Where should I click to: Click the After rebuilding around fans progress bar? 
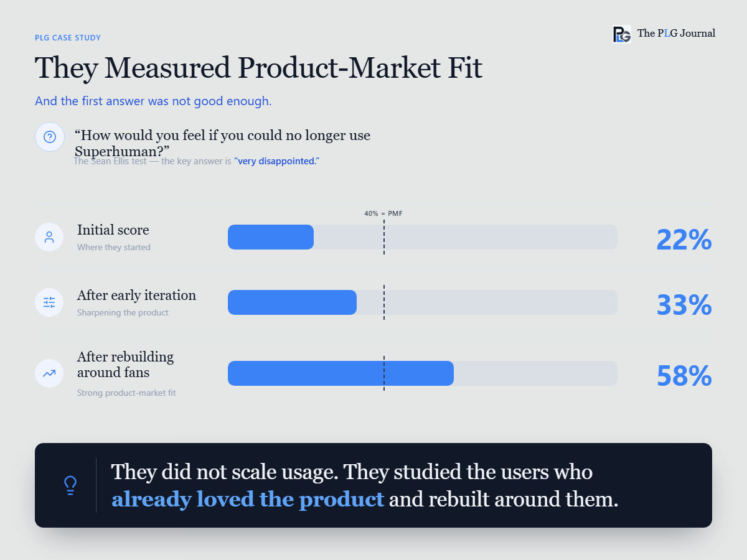tap(423, 373)
